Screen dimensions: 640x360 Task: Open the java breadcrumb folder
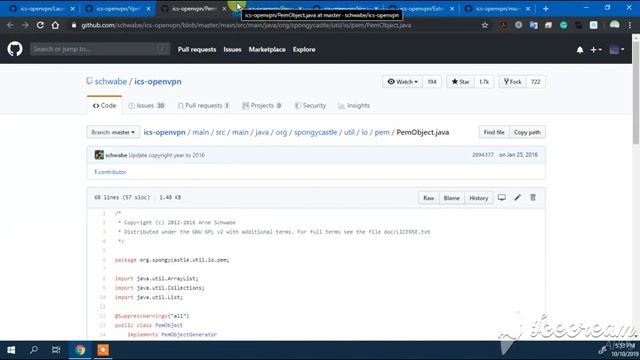[262, 132]
